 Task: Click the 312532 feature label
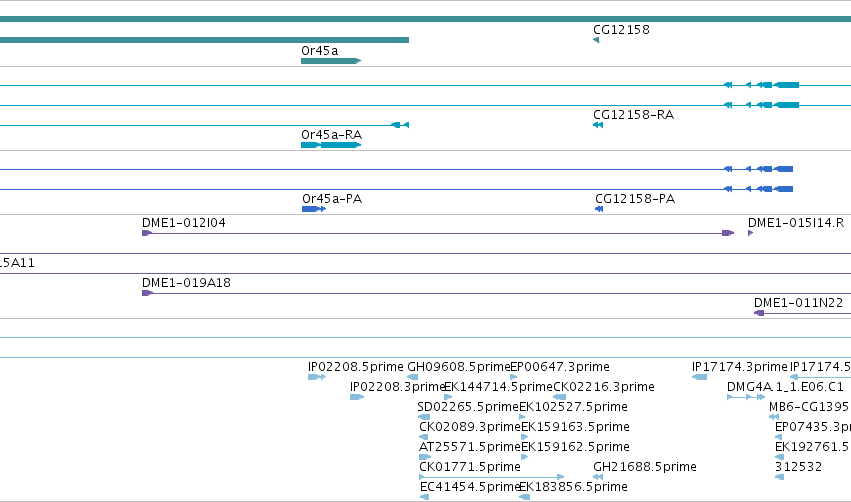(798, 467)
